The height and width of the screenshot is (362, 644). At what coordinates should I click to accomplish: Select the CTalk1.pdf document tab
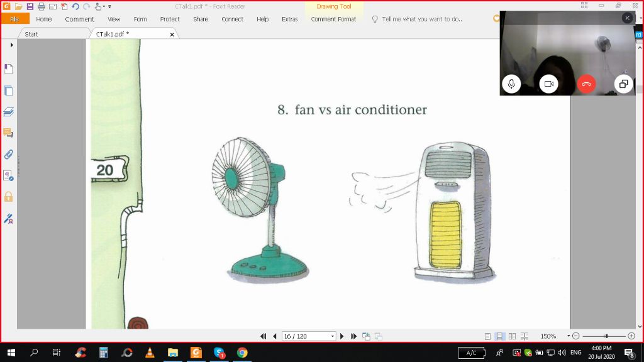[113, 34]
